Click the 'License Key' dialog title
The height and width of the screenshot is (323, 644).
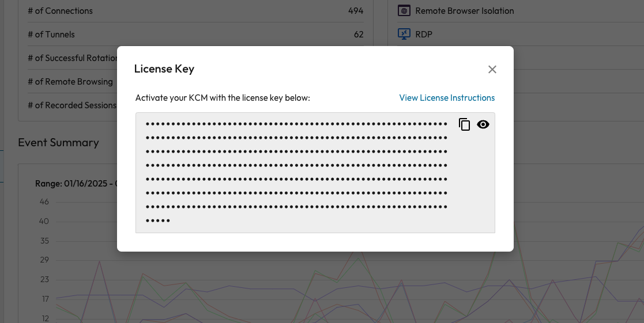click(x=164, y=69)
